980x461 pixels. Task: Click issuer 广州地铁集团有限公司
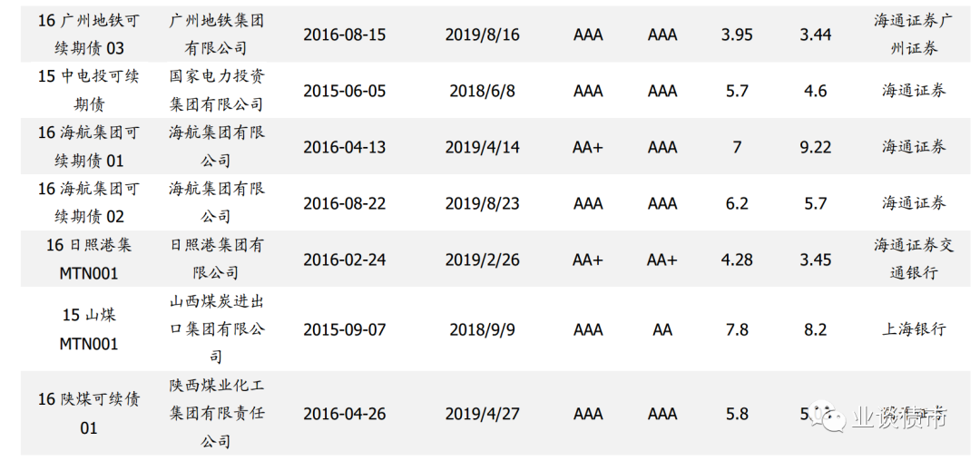[216, 34]
